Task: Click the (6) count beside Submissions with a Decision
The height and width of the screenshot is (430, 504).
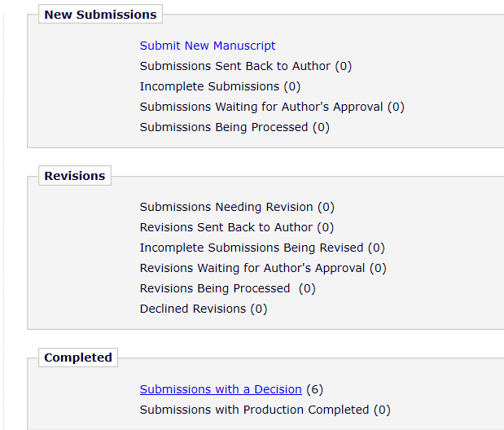Action: pos(314,389)
